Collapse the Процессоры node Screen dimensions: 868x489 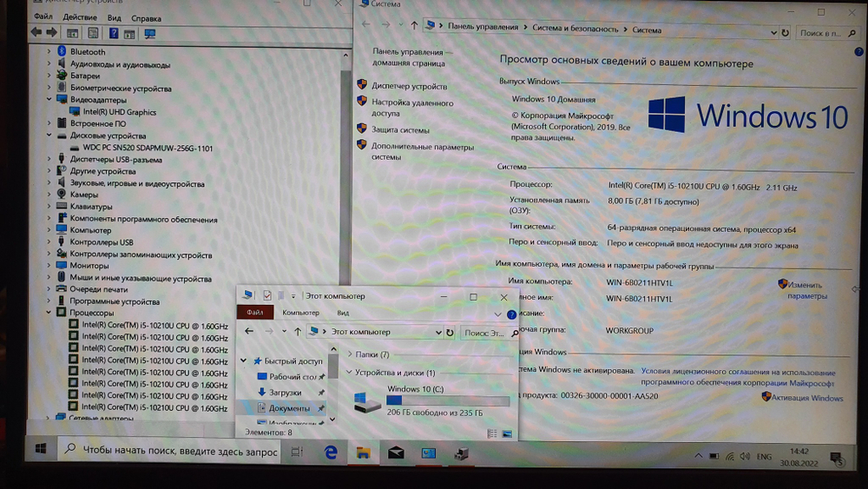(x=49, y=313)
